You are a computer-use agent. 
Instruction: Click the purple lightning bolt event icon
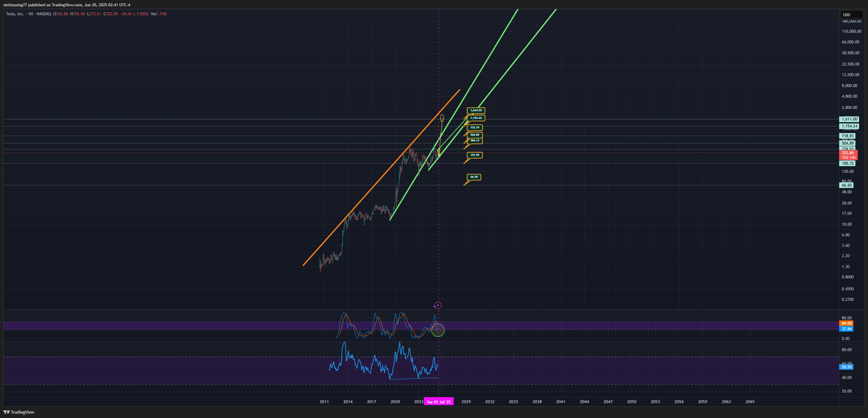[437, 305]
